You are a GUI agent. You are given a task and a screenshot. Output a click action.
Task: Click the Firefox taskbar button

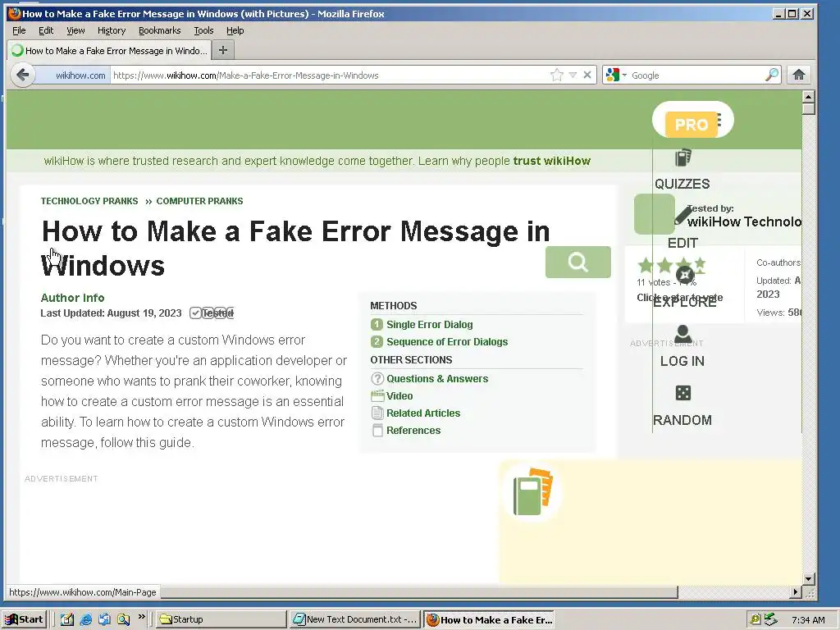(489, 619)
